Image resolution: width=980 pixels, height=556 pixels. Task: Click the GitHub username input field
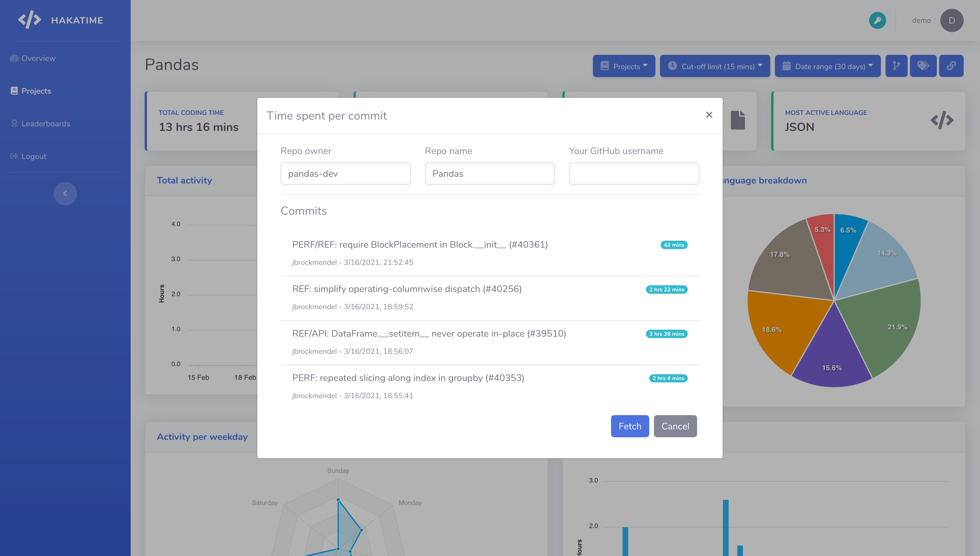[634, 174]
